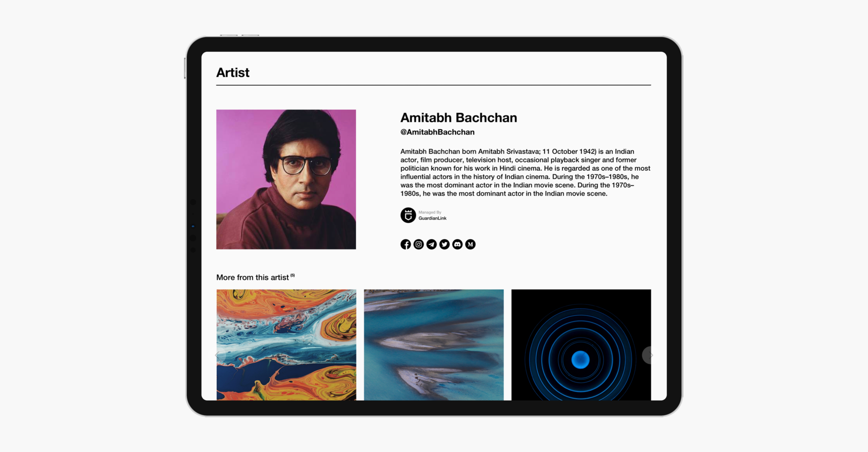Click the GuardianLink shield logo
868x452 pixels.
pos(408,215)
